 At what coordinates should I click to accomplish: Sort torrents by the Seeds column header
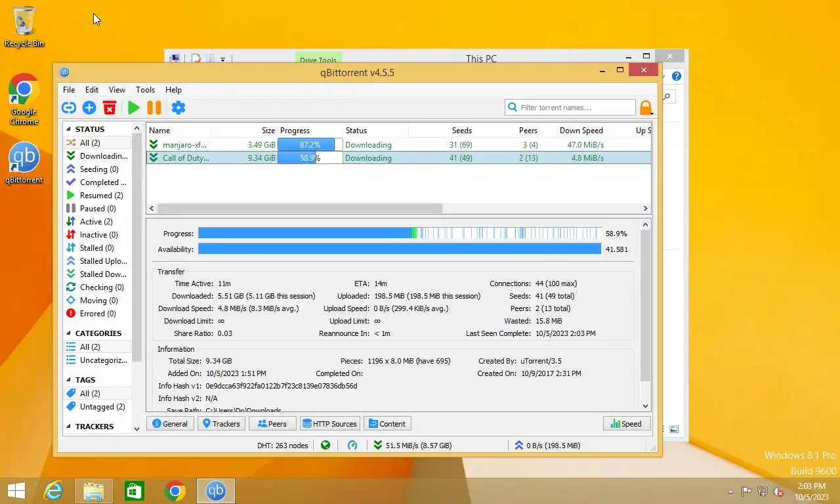coord(441,131)
